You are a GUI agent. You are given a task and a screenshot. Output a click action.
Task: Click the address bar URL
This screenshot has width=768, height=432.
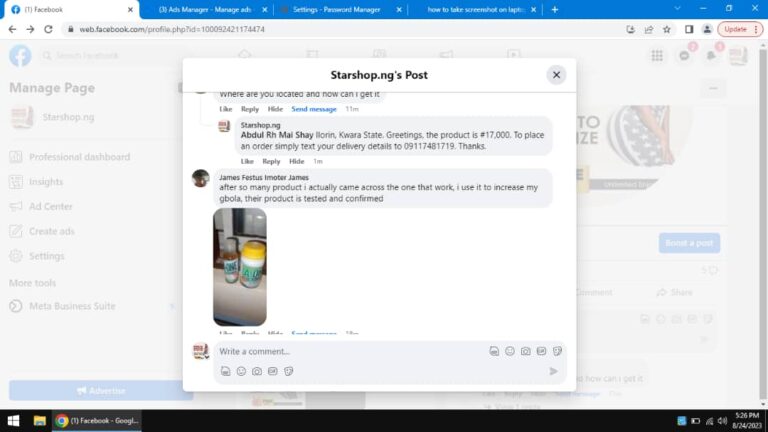click(172, 29)
